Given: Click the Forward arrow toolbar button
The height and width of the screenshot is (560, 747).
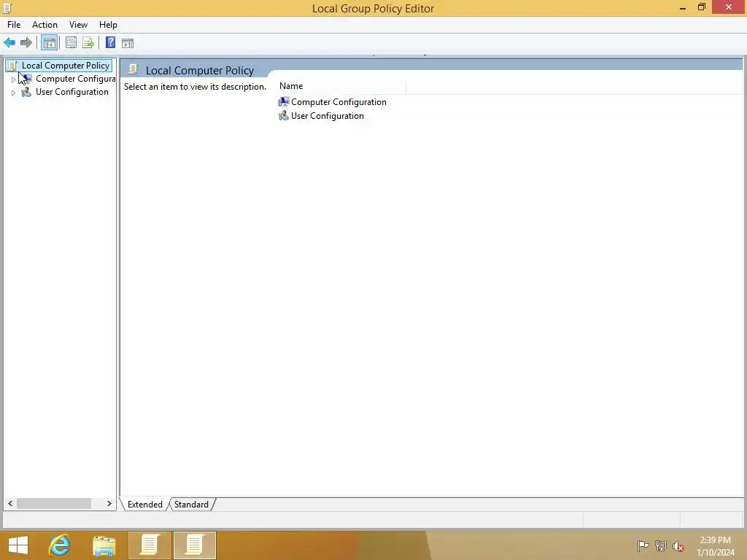Looking at the screenshot, I should pyautogui.click(x=26, y=43).
